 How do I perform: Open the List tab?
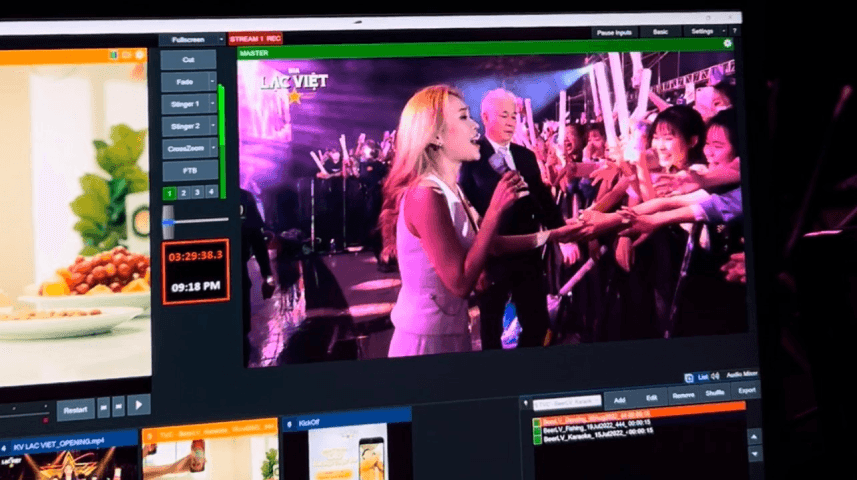(x=703, y=377)
